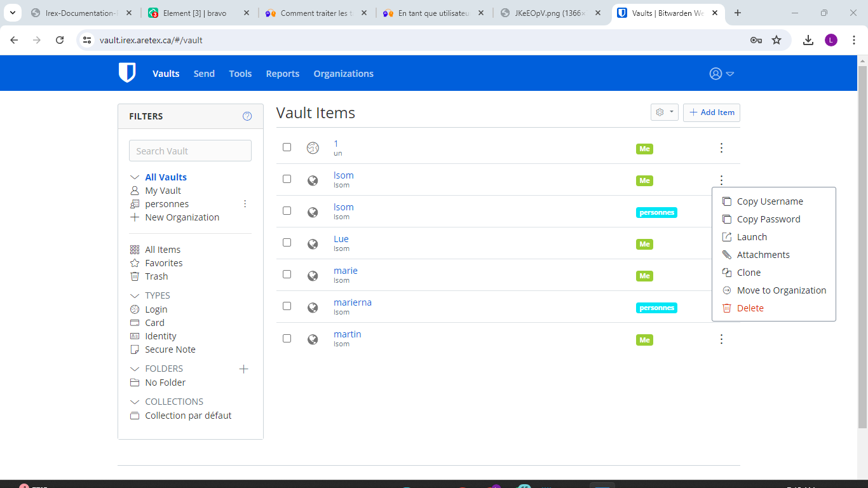
Task: Tick the checkbox for first lsom item
Action: 287,179
